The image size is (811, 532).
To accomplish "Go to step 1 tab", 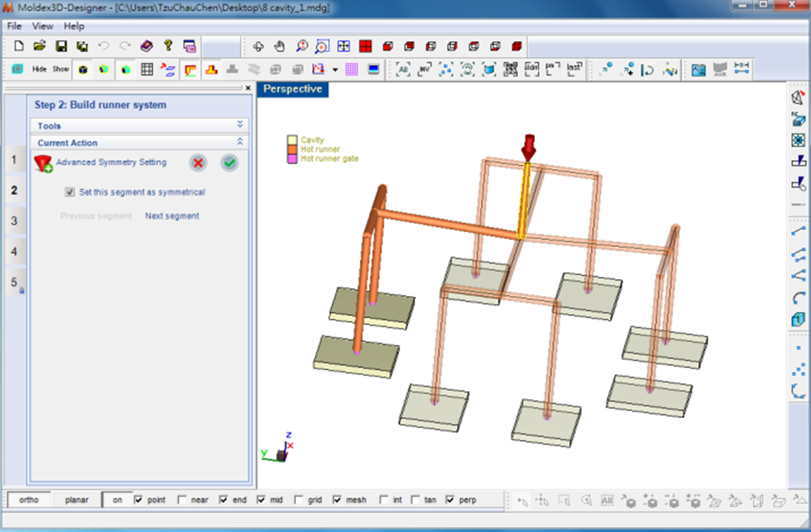I will pos(15,160).
